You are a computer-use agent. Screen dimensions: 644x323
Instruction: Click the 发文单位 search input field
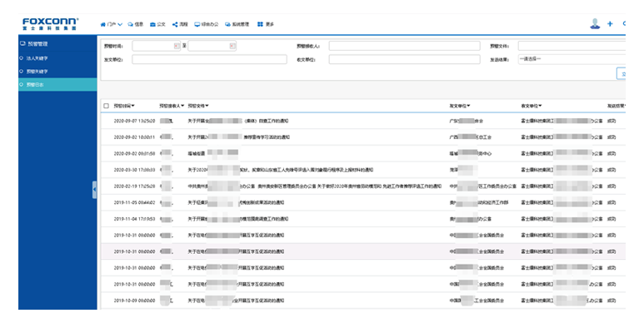click(209, 59)
